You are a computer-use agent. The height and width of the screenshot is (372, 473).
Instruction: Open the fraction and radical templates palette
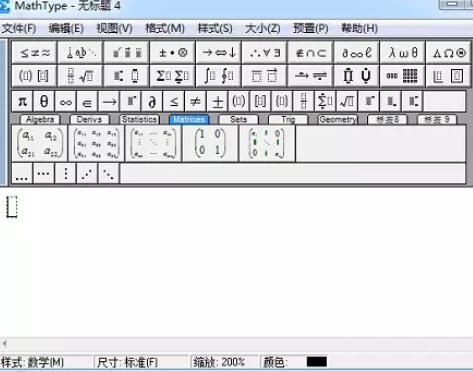point(80,76)
